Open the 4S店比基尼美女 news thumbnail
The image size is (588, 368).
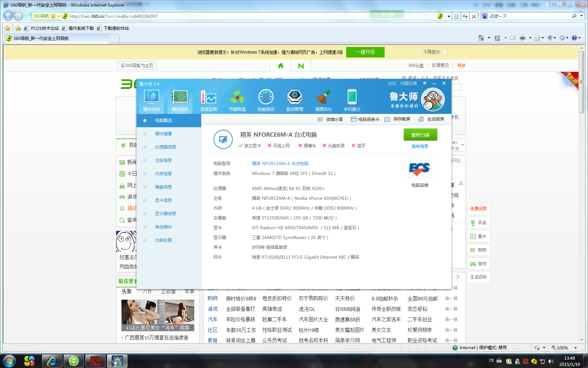tap(157, 315)
